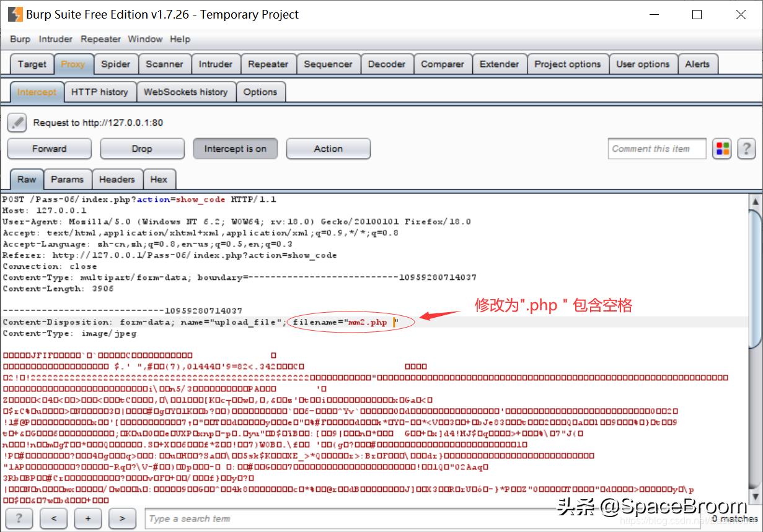This screenshot has height=532, width=763.
Task: Maximize the Burp Suite window
Action: click(697, 14)
